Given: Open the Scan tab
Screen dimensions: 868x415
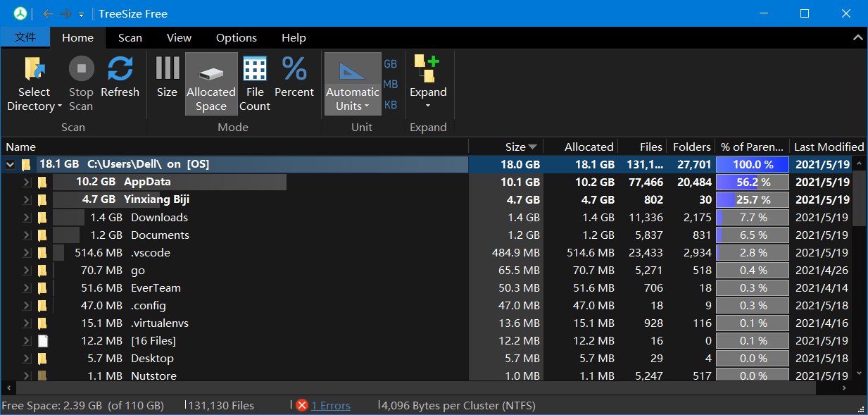Looking at the screenshot, I should [130, 38].
